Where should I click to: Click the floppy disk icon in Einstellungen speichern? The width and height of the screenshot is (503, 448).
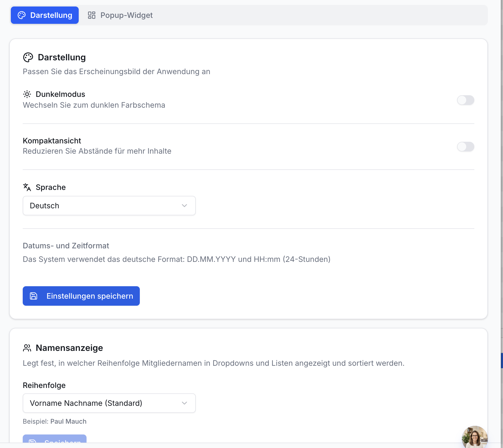click(x=34, y=296)
